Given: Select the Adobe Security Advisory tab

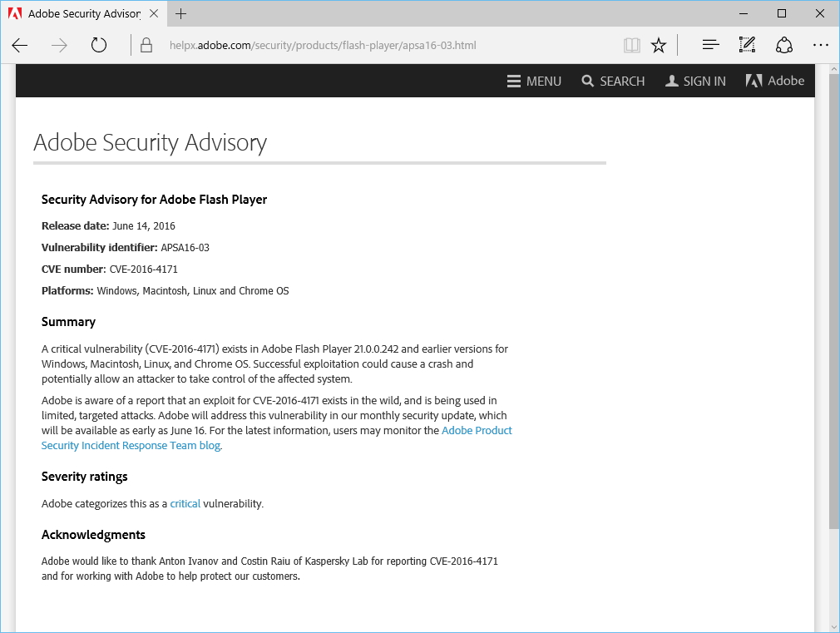Looking at the screenshot, I should pos(79,14).
